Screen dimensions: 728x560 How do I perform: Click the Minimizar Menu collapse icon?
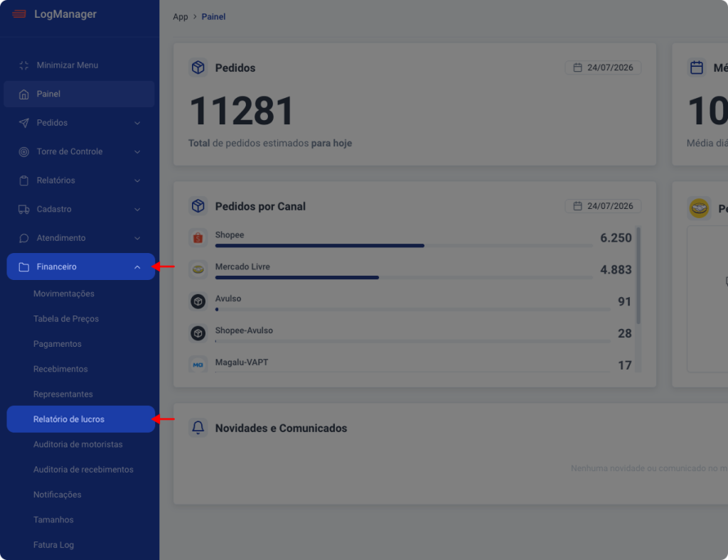(23, 65)
